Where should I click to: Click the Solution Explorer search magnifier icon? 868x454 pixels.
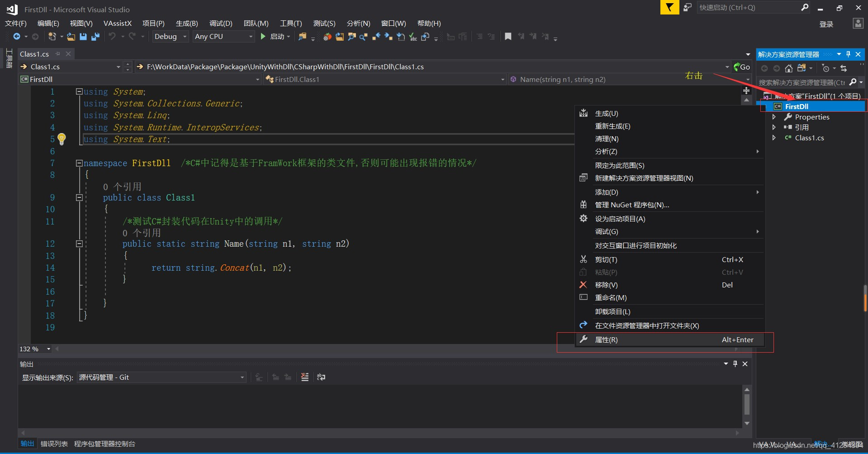point(853,82)
